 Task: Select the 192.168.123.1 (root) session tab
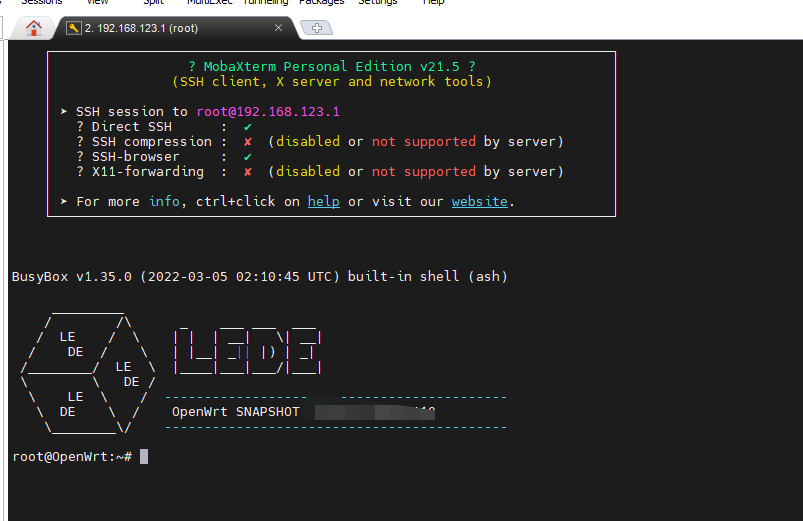point(176,28)
